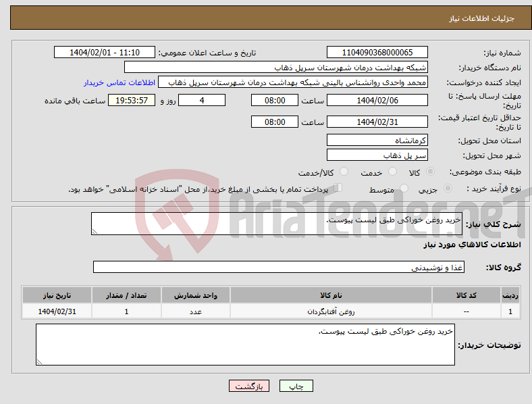532x404 pixels.
Task: Click the request creator name field
Action: click(293, 82)
